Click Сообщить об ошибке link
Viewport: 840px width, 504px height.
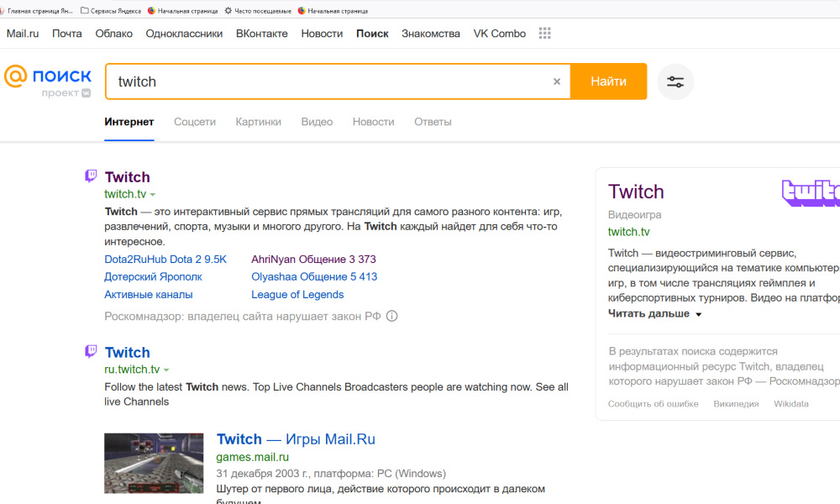pos(653,404)
